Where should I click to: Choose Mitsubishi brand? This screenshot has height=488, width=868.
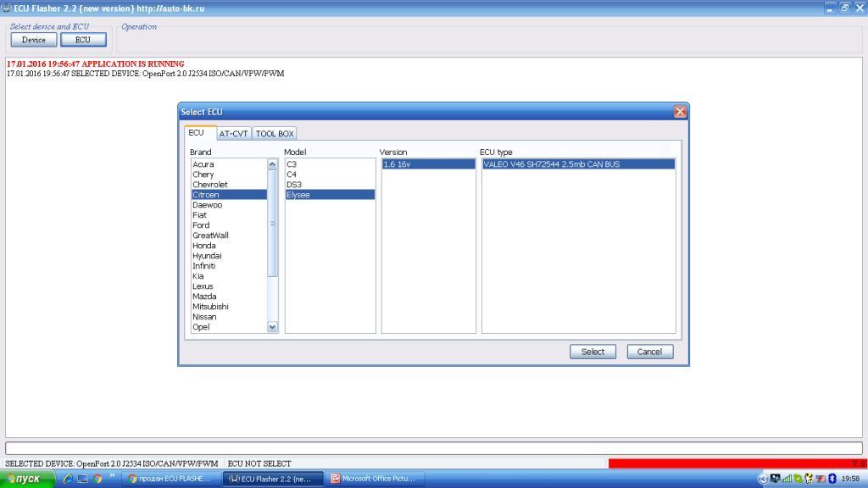click(229, 307)
